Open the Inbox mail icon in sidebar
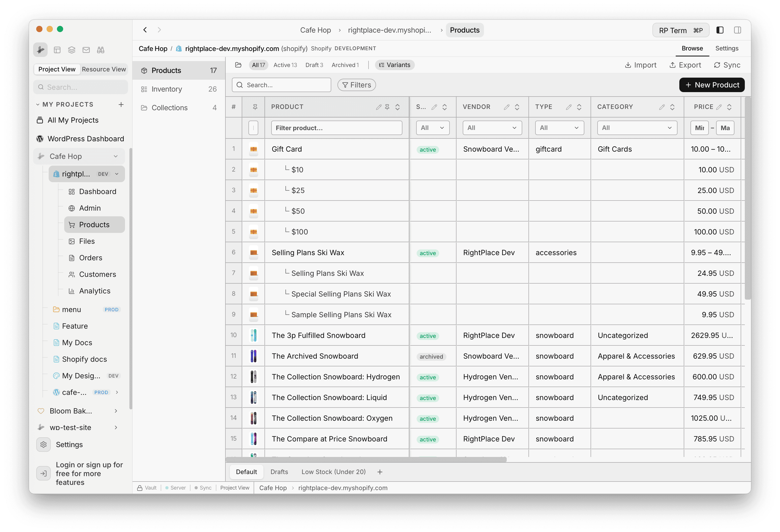 coord(86,50)
